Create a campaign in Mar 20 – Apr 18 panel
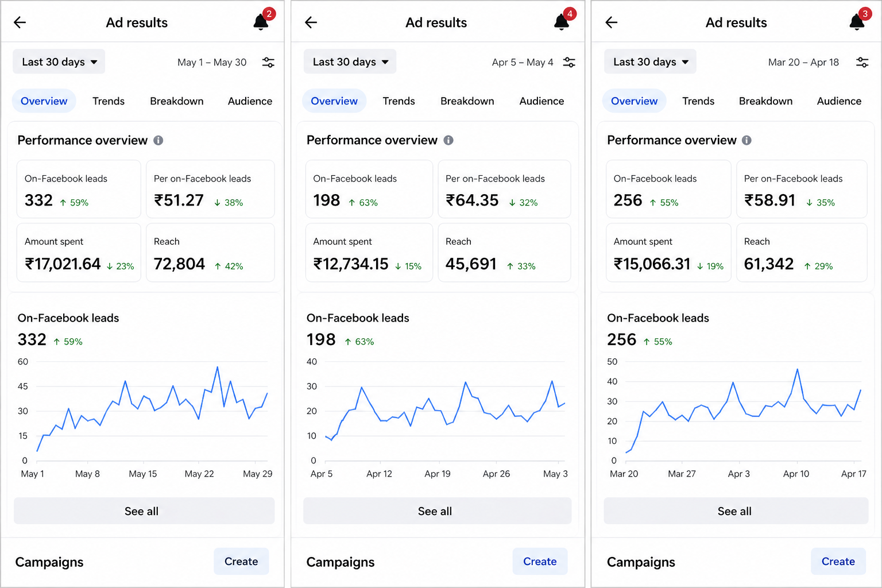 pos(838,562)
